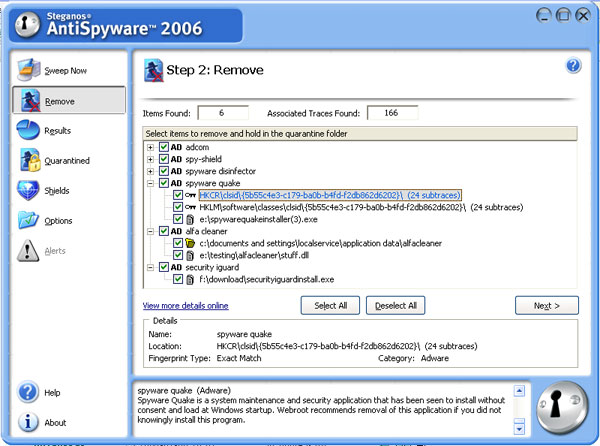The image size is (600, 446).
Task: Click the Alerts warning triangle icon
Action: [x=28, y=251]
